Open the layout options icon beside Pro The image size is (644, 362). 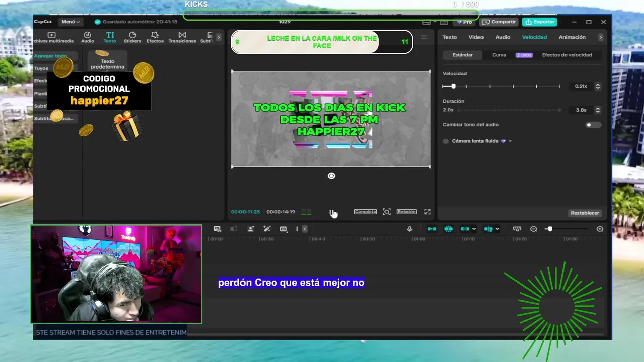[x=426, y=22]
